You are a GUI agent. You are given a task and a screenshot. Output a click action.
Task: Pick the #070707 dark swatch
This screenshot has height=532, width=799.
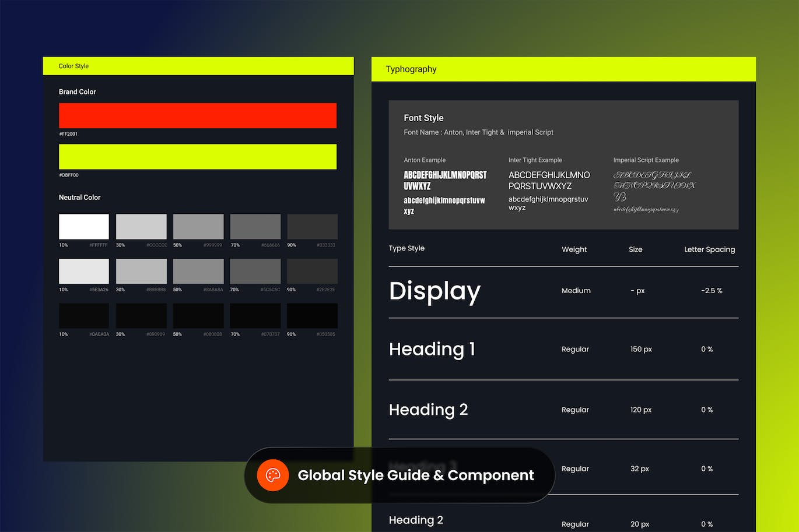(x=255, y=316)
